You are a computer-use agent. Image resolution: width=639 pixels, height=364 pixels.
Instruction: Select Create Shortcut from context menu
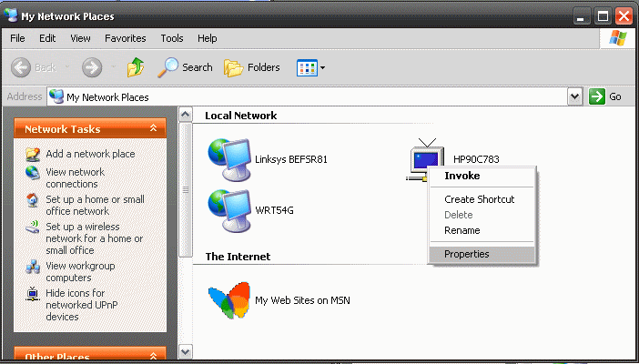(x=482, y=199)
